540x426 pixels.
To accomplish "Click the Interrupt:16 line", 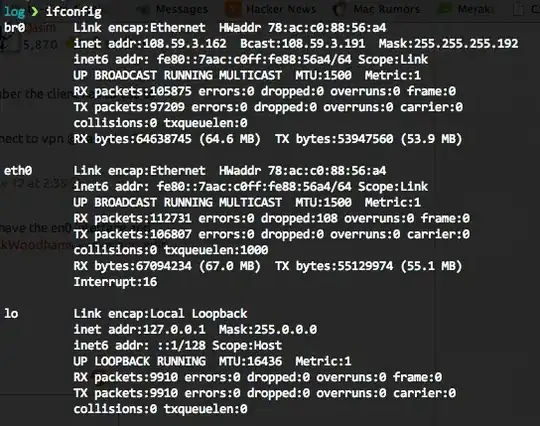I will [115, 282].
